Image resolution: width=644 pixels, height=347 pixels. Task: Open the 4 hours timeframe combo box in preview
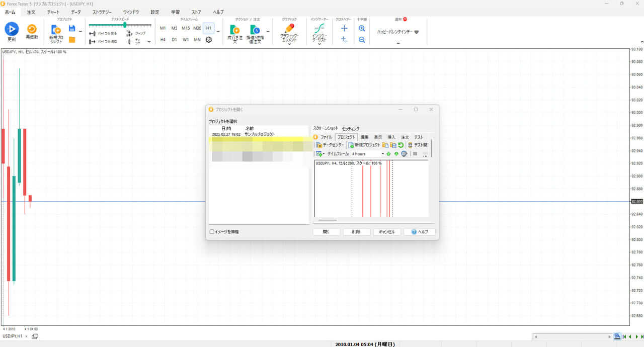pyautogui.click(x=368, y=154)
